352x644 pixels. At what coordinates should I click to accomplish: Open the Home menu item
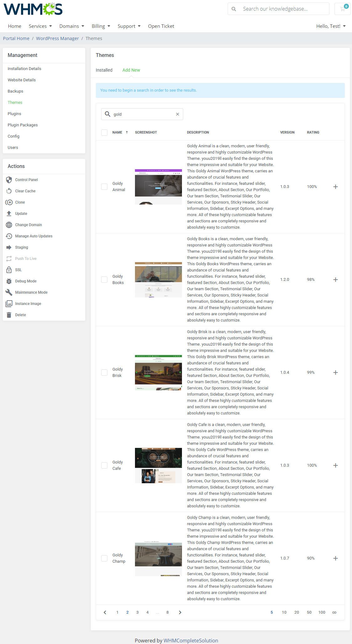[x=15, y=26]
